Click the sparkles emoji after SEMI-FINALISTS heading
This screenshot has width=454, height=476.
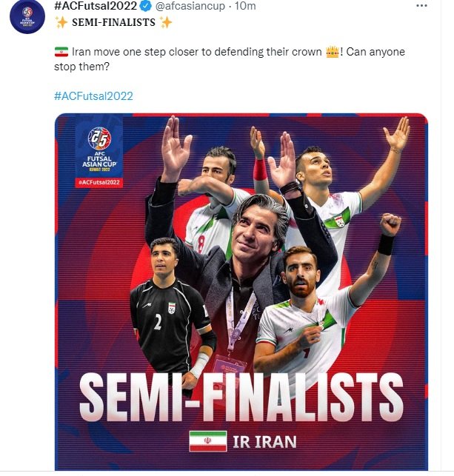point(166,22)
